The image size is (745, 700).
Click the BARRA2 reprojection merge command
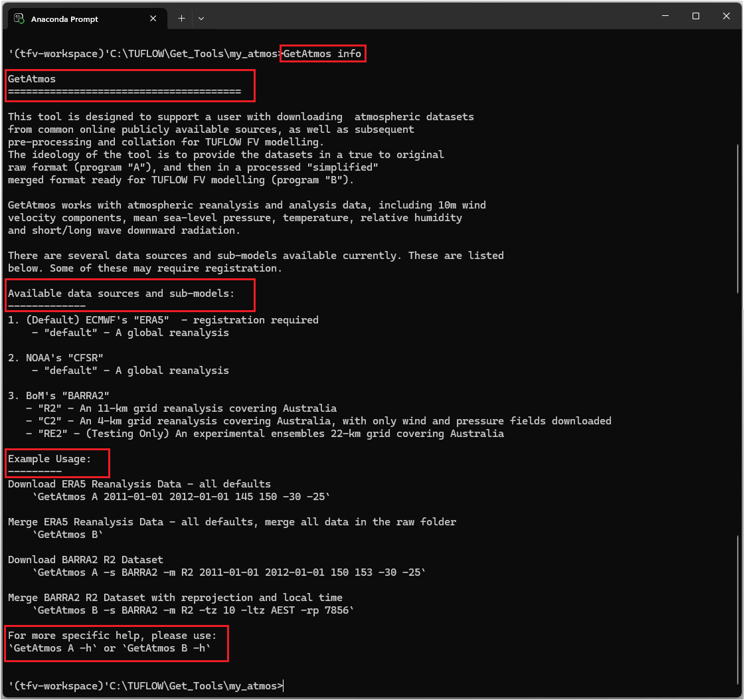coord(193,610)
